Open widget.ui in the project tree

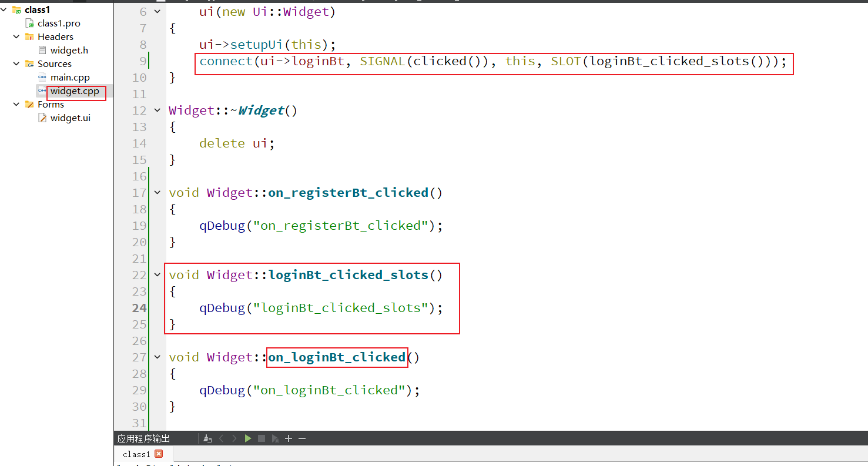coord(71,118)
